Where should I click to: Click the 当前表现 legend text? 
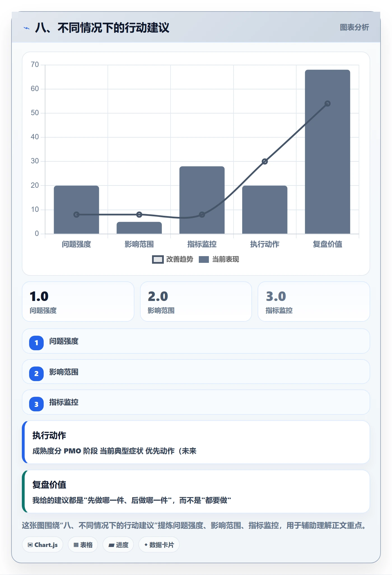pyautogui.click(x=226, y=259)
